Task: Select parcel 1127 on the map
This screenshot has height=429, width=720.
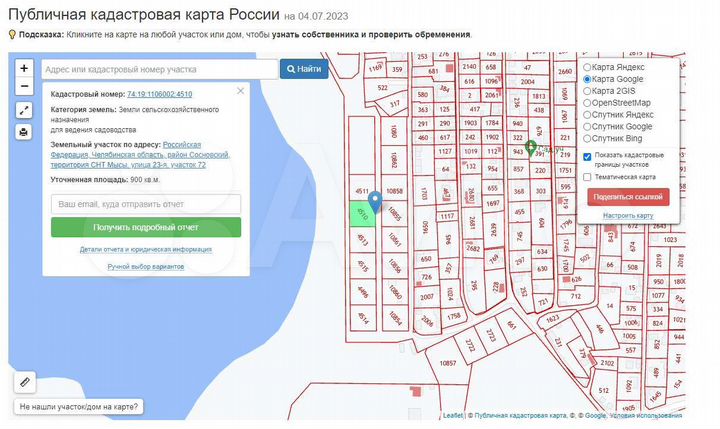Action: tap(444, 151)
